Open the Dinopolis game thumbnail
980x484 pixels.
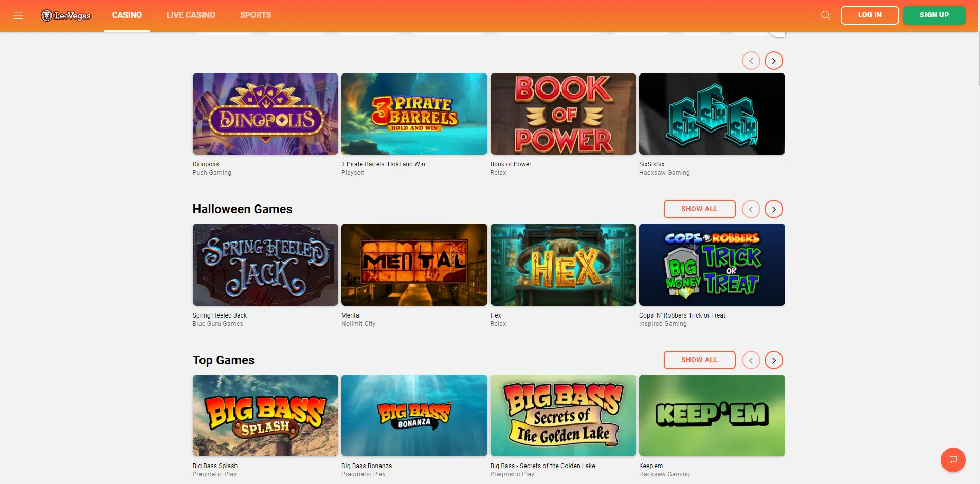tap(265, 114)
